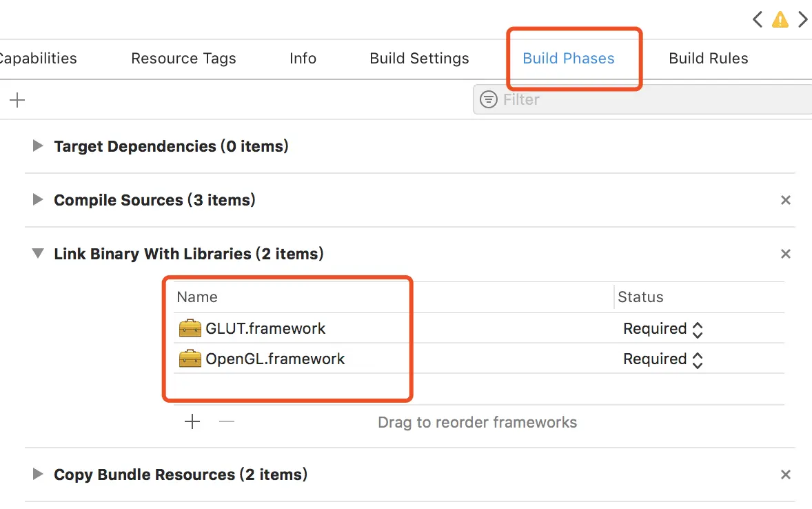This screenshot has width=812, height=509.
Task: Open the Required status dropdown for GLUT.framework
Action: [x=698, y=329]
